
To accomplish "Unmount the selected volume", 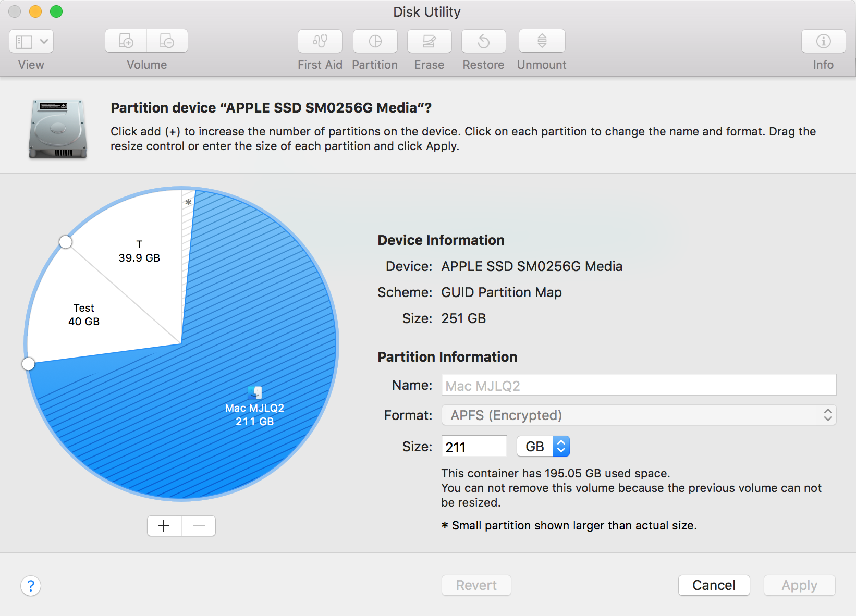I will click(542, 41).
